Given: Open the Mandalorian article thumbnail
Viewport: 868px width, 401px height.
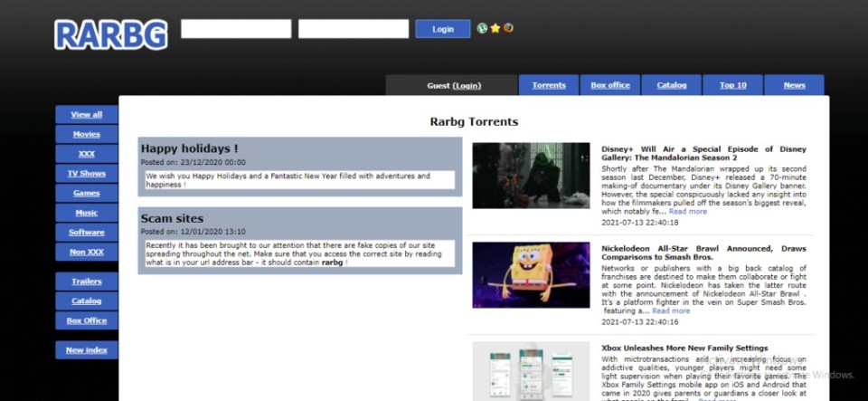Looking at the screenshot, I should coord(531,176).
